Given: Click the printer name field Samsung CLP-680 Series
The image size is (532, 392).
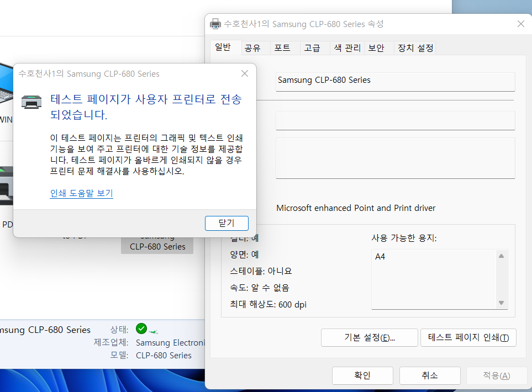Looking at the screenshot, I should 395,82.
